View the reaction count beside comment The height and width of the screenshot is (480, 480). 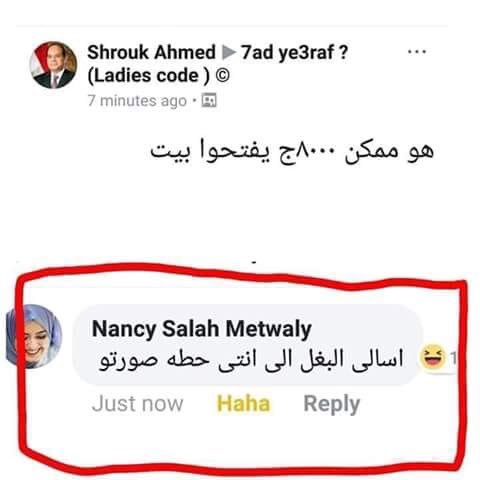tap(453, 358)
